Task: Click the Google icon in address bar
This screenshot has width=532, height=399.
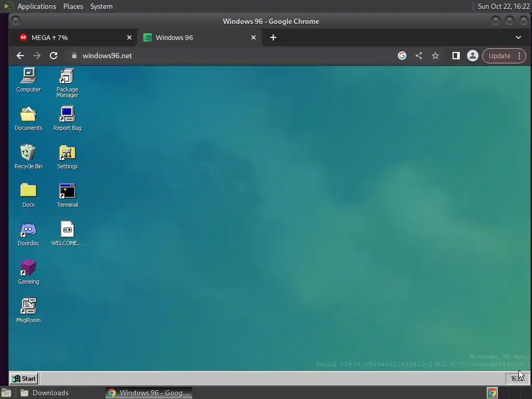Action: [x=402, y=56]
